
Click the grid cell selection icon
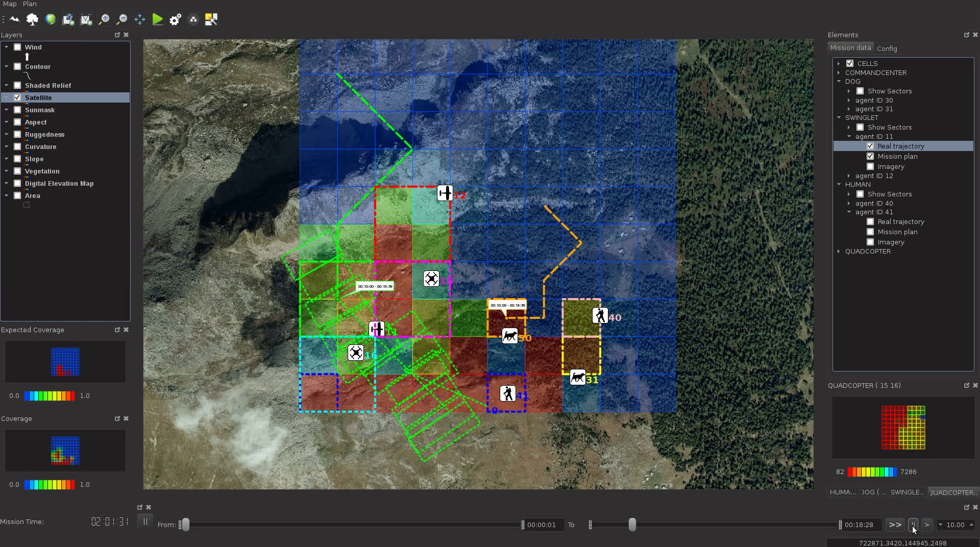211,19
